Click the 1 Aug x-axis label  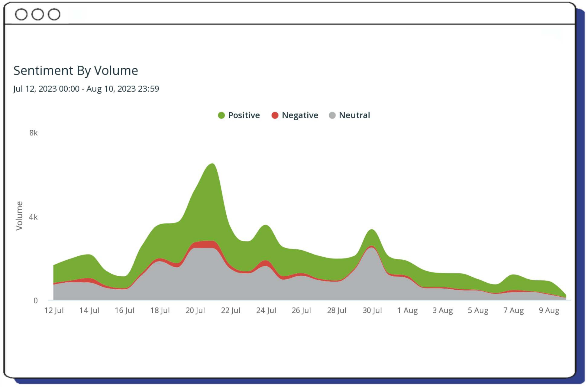pos(407,311)
